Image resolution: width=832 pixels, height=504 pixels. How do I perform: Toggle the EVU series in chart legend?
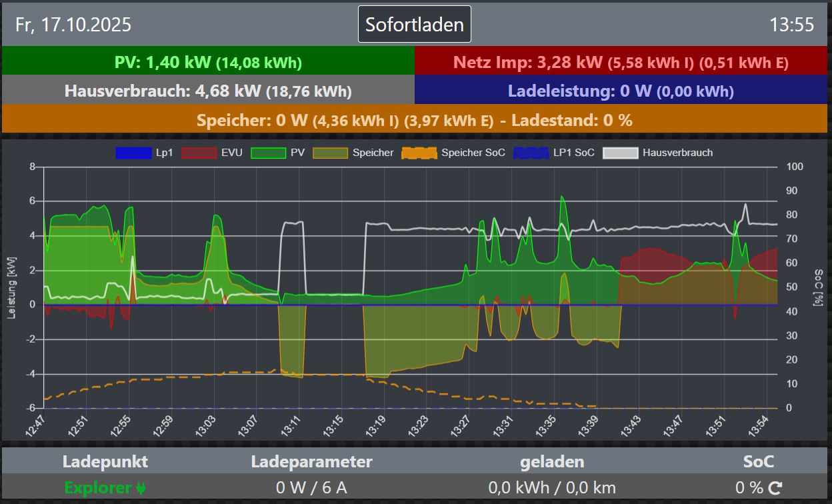coord(211,153)
